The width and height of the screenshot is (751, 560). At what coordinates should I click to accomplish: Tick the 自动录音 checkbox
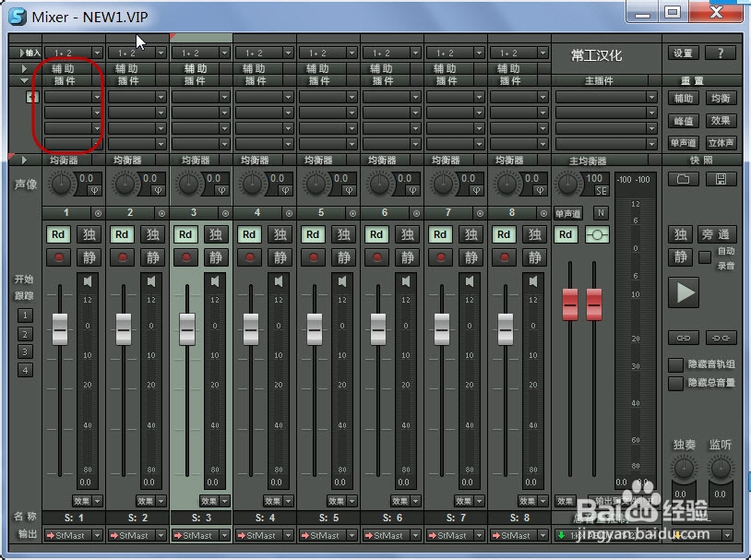pos(705,257)
